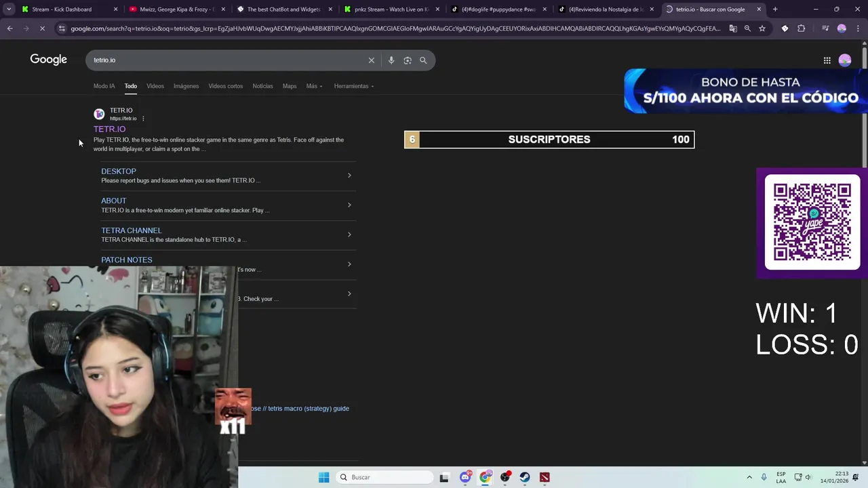This screenshot has width=868, height=488.
Task: Open a new browser tab
Action: click(775, 9)
